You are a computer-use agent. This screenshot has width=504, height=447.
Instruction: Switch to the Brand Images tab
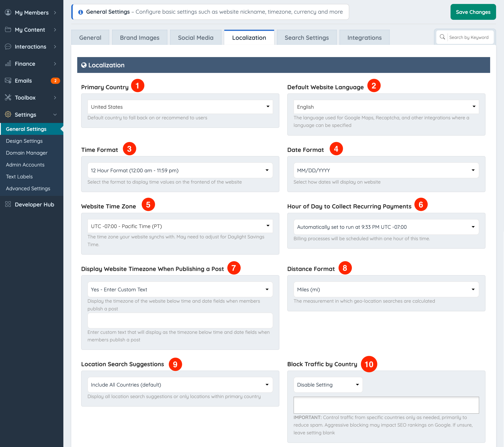(139, 38)
